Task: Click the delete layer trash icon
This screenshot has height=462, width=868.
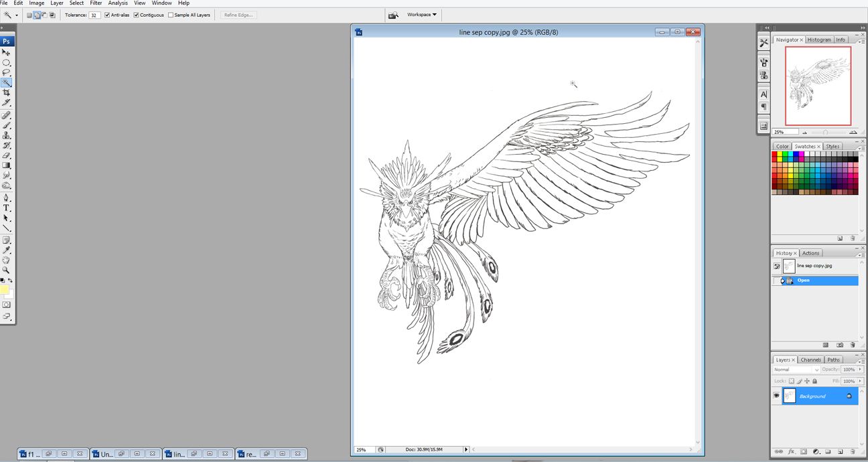Action: click(x=851, y=451)
